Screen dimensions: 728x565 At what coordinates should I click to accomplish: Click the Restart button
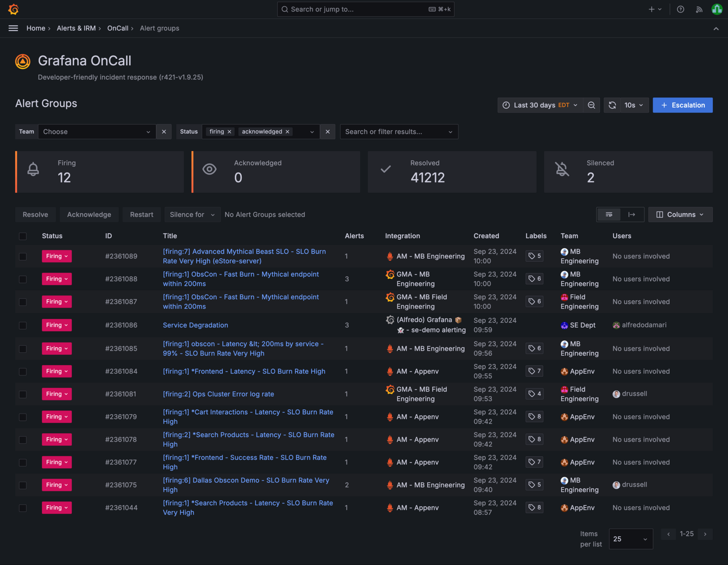tap(142, 214)
